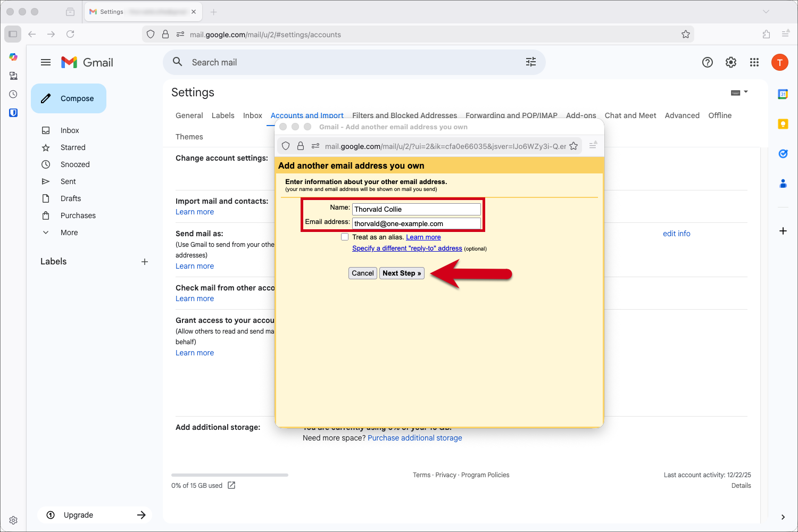Open the Purchase additional storage link
Image resolution: width=798 pixels, height=532 pixels.
pyautogui.click(x=414, y=437)
